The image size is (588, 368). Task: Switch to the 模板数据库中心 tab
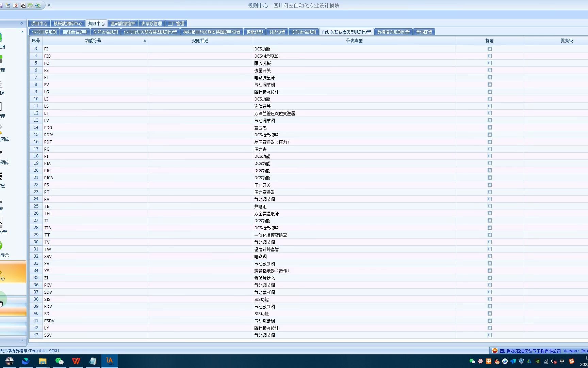pyautogui.click(x=68, y=24)
